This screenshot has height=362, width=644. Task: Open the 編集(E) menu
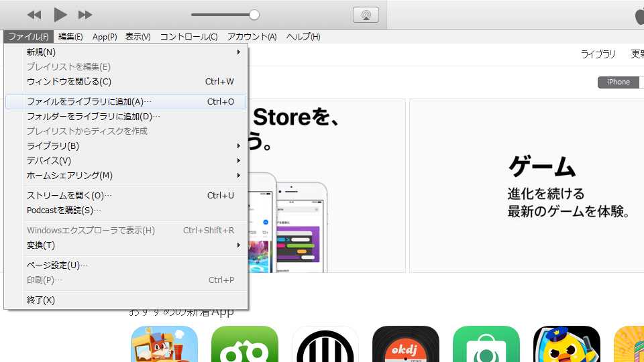(x=70, y=36)
